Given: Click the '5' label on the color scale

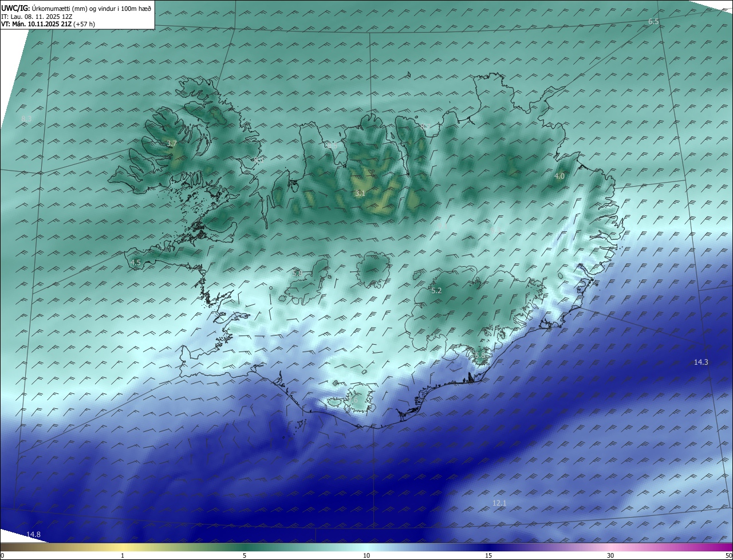Looking at the screenshot, I should click(x=245, y=555).
